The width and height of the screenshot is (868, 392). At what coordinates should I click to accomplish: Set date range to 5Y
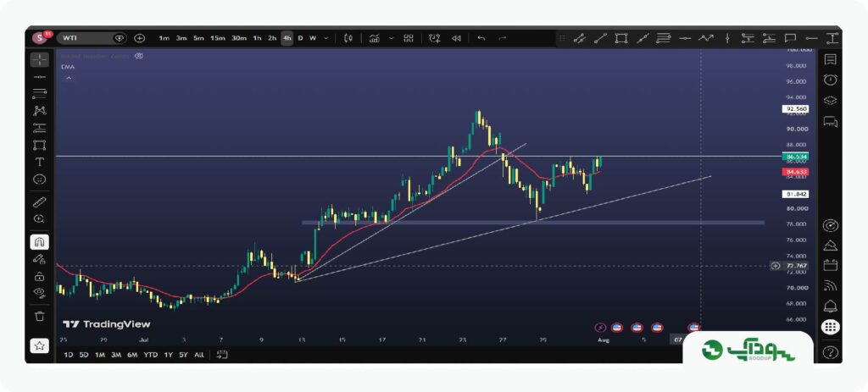point(183,355)
